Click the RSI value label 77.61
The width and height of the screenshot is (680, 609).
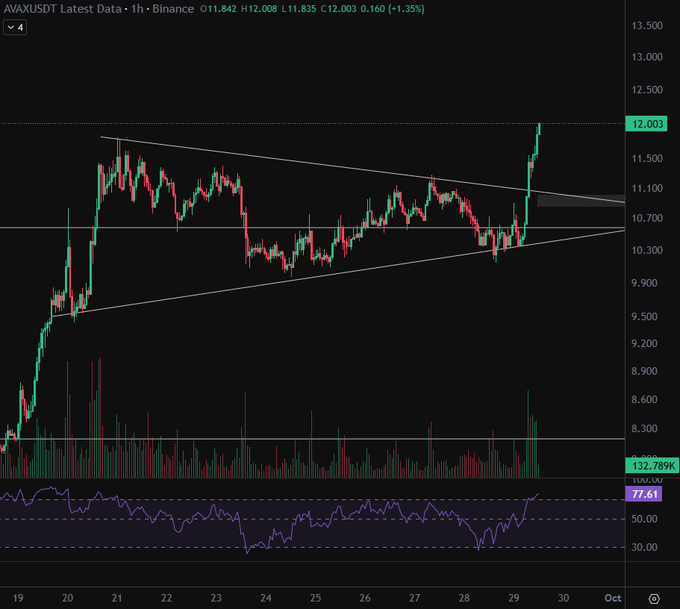coord(644,494)
